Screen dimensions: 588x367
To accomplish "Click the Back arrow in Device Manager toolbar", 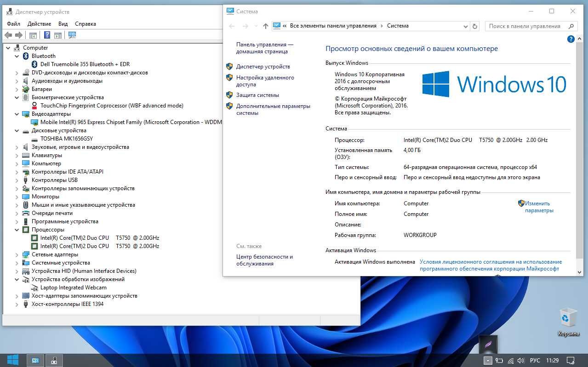I will point(8,35).
